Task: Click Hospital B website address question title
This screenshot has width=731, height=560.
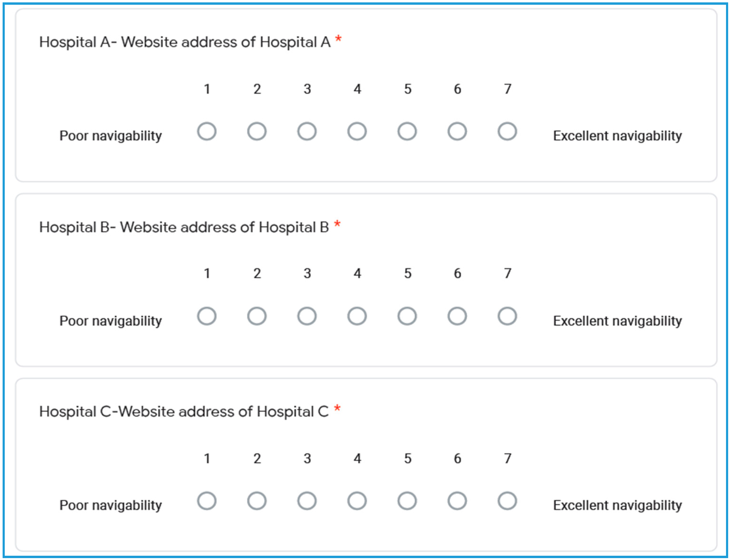Action: [184, 227]
